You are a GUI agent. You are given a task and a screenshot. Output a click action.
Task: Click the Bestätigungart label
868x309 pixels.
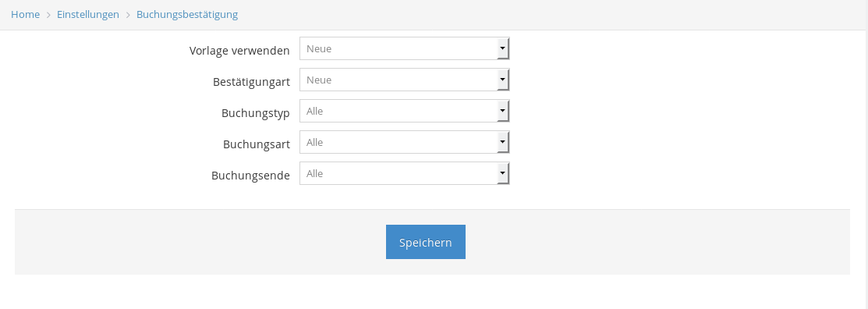coord(251,82)
